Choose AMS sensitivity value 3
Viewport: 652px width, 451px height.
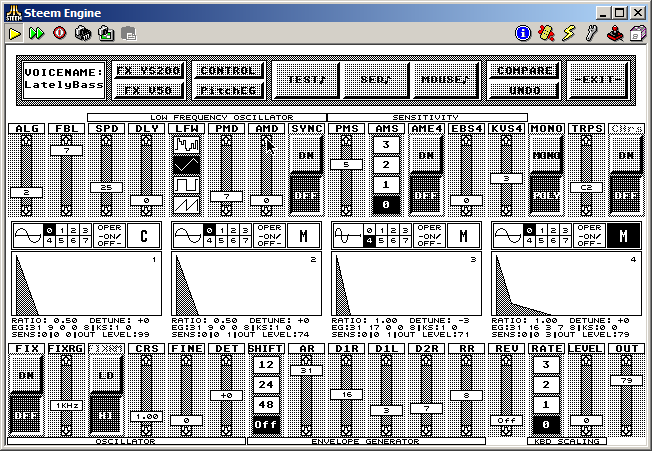click(x=386, y=145)
